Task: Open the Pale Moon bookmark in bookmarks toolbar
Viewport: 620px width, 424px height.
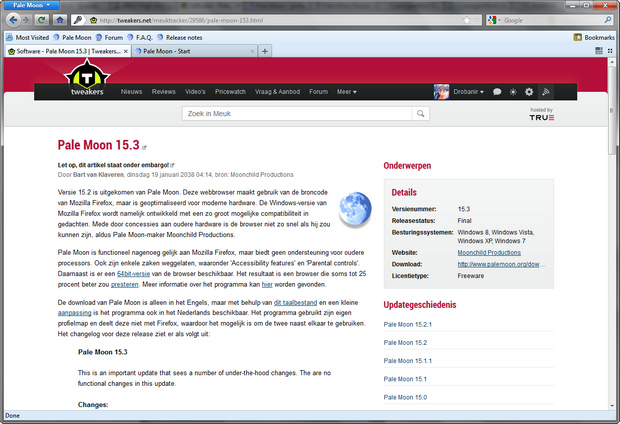Action: pos(72,38)
